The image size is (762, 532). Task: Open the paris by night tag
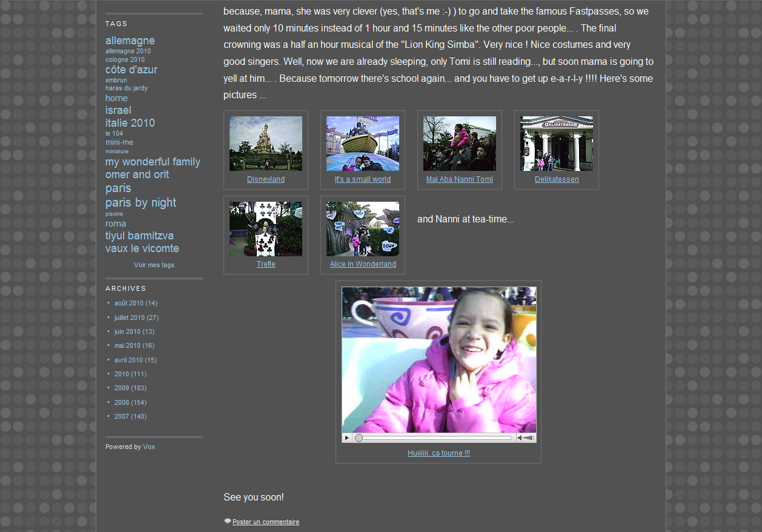point(141,202)
